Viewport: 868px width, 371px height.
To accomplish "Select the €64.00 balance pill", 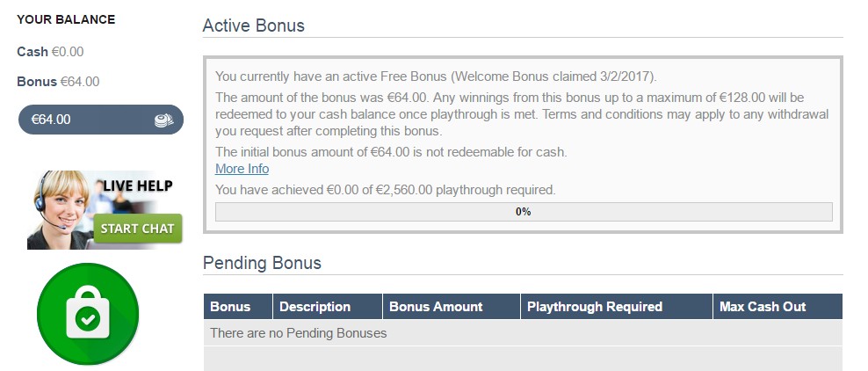I will (100, 120).
